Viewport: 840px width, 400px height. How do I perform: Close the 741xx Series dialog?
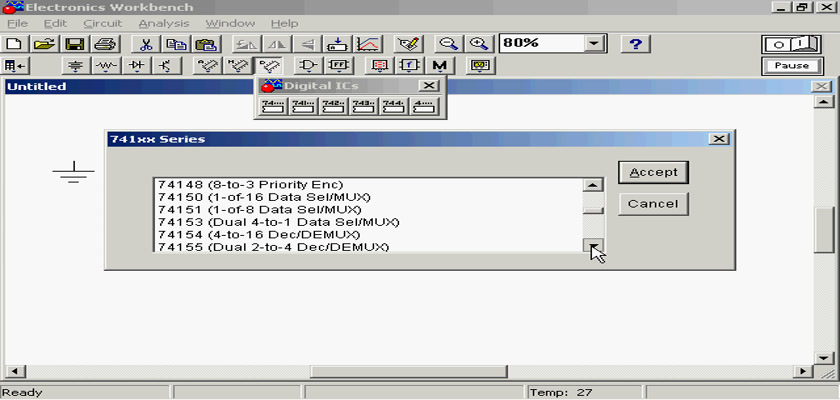(718, 139)
